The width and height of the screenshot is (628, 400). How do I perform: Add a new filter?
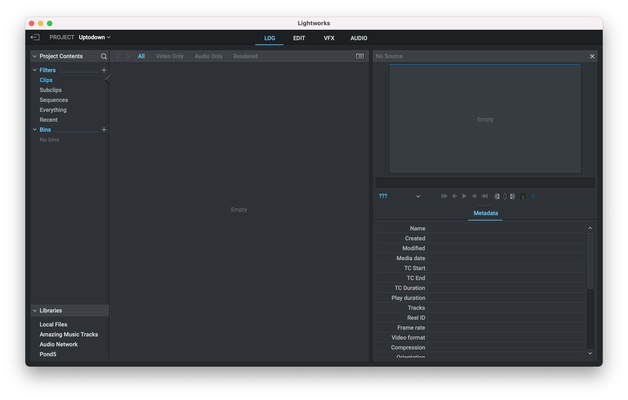click(104, 70)
